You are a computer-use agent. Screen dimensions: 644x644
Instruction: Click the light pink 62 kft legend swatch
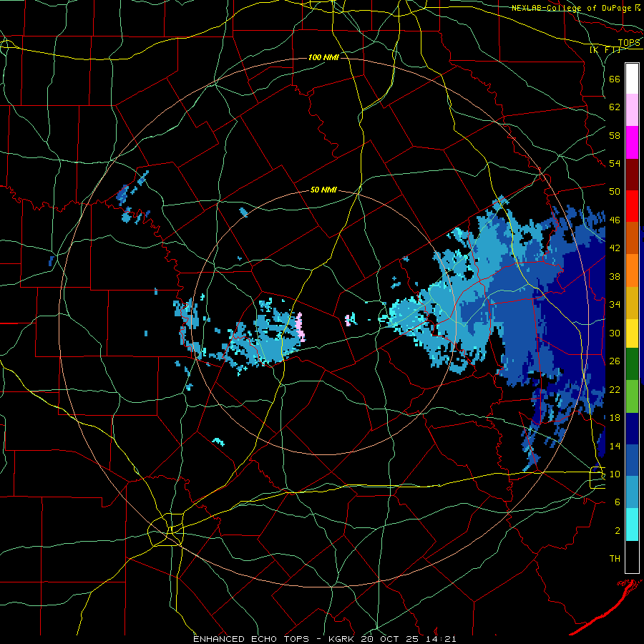(x=632, y=110)
